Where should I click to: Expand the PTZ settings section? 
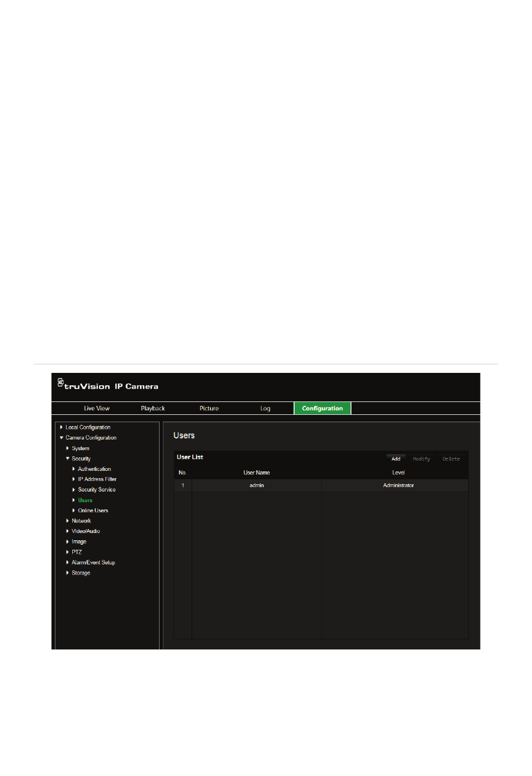click(x=76, y=552)
